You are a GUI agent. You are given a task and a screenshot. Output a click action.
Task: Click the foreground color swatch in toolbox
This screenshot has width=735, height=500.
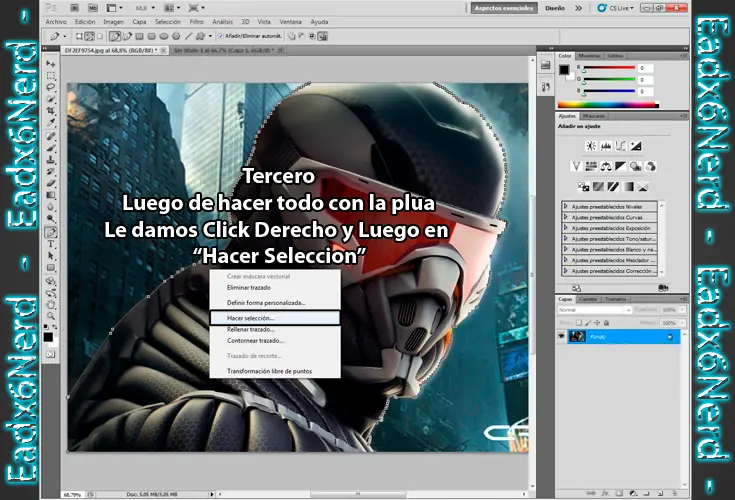[48, 337]
